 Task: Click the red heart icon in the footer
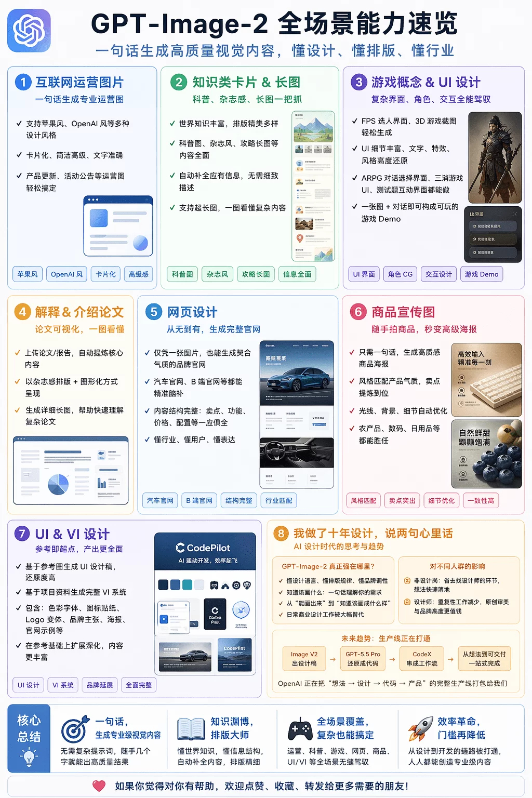click(99, 786)
